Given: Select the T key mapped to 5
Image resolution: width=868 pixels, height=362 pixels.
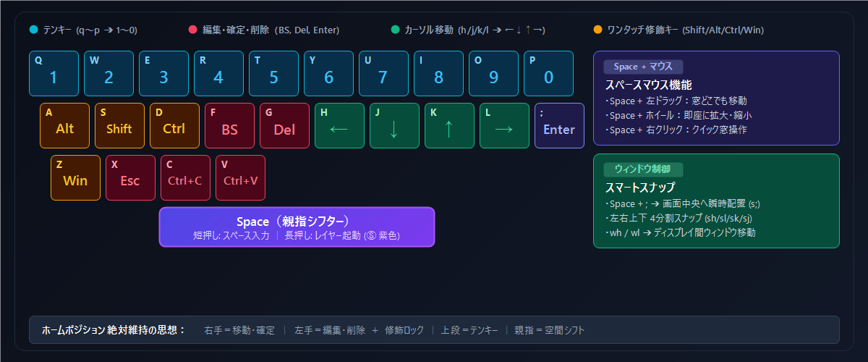Looking at the screenshot, I should pos(273,74).
